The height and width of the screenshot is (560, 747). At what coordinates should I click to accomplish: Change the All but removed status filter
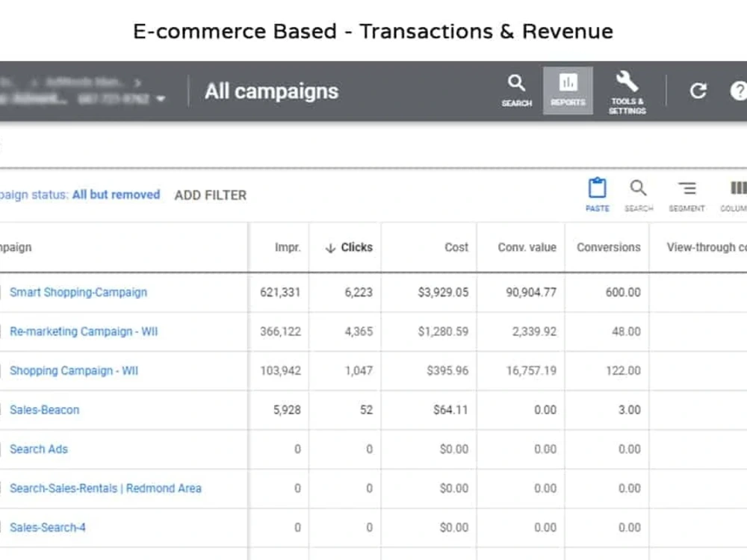(116, 195)
